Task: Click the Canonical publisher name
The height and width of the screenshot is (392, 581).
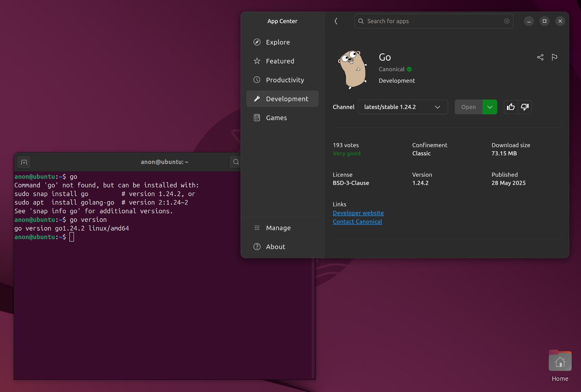Action: pos(391,69)
